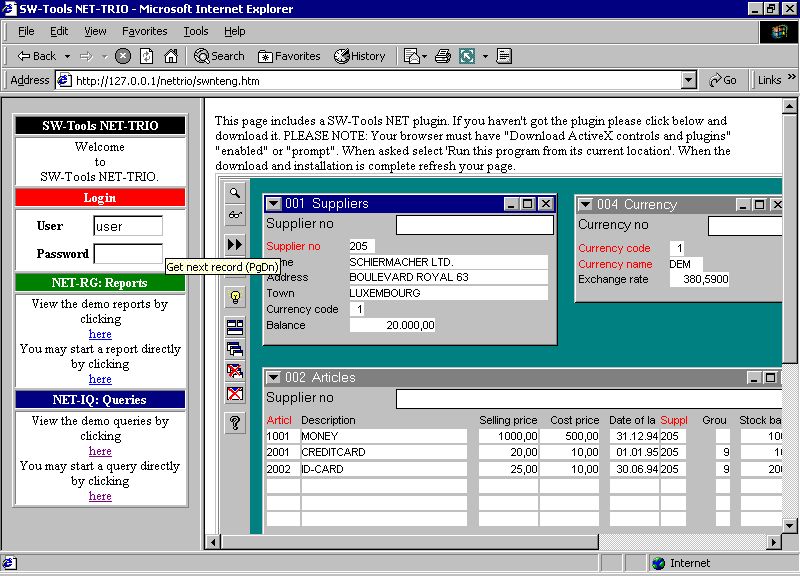This screenshot has width=800, height=576.
Task: Click the magnifier search icon in plugin toolbar
Action: [235, 192]
